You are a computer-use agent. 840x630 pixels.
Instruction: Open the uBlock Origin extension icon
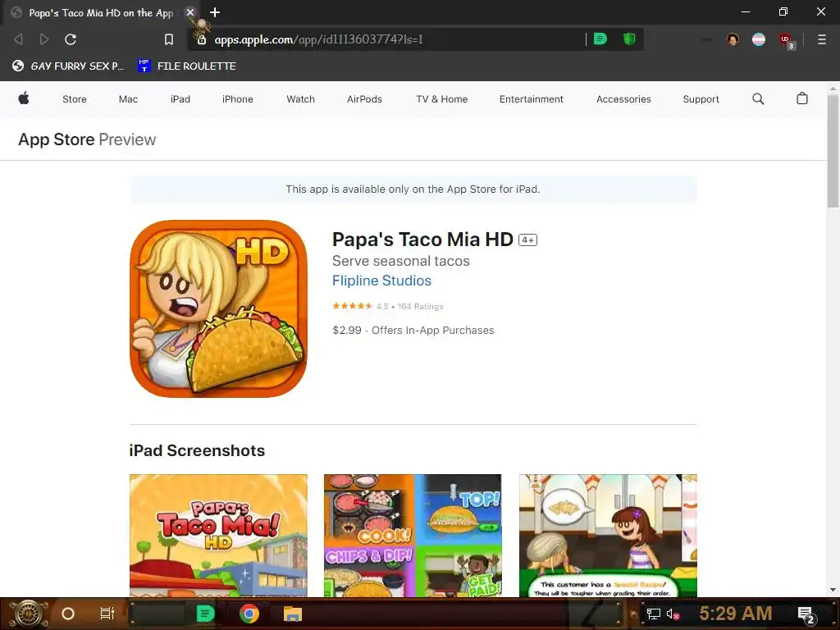pyautogui.click(x=786, y=40)
